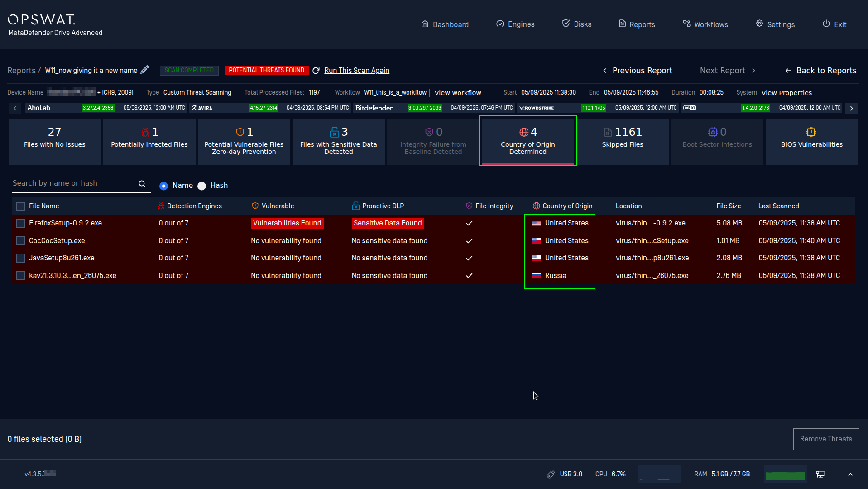The width and height of the screenshot is (868, 489).
Task: Click the globe icon in Country of Origin card
Action: [524, 132]
